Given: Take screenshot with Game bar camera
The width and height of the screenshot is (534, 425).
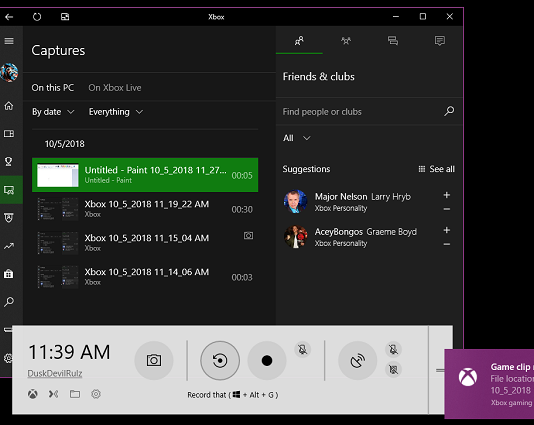Looking at the screenshot, I should tap(154, 360).
